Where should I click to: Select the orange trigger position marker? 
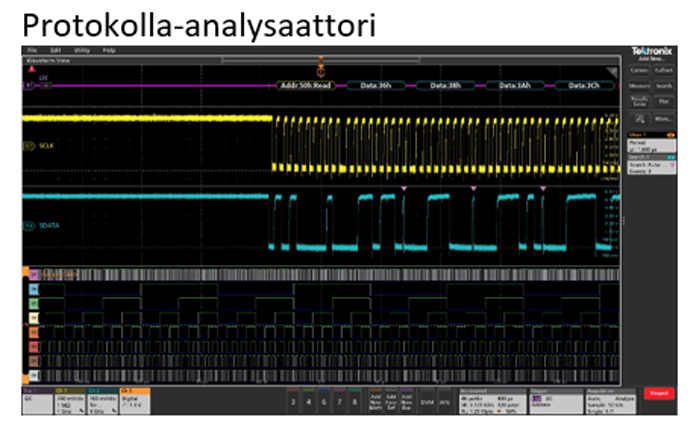coord(321,70)
